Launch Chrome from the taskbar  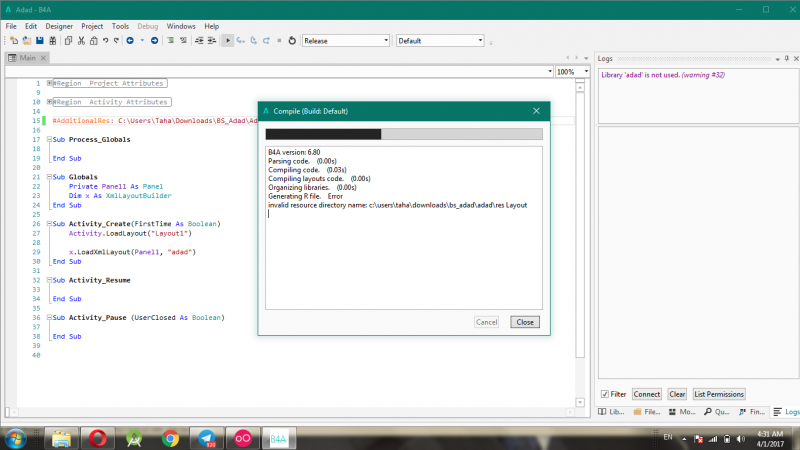(x=171, y=438)
